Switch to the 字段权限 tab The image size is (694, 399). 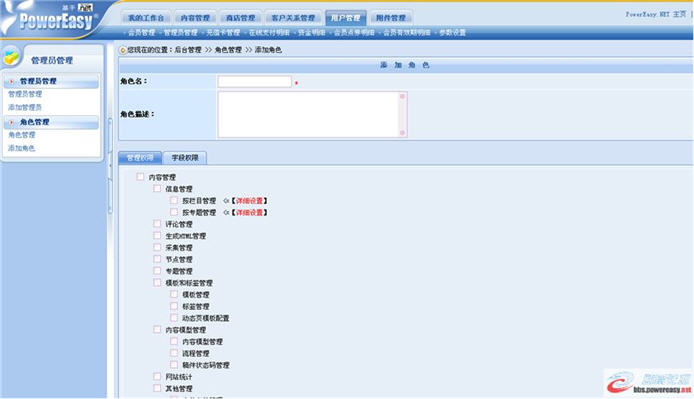(185, 158)
